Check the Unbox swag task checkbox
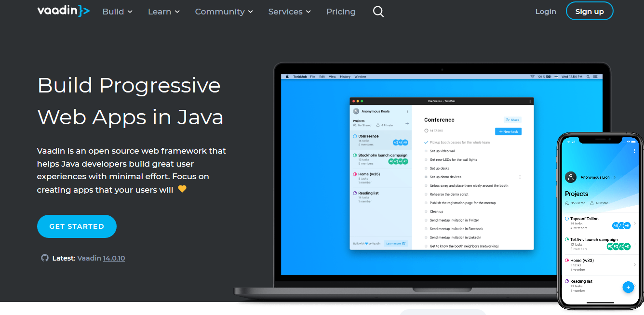Screen dimensions: 644x315 [426, 186]
